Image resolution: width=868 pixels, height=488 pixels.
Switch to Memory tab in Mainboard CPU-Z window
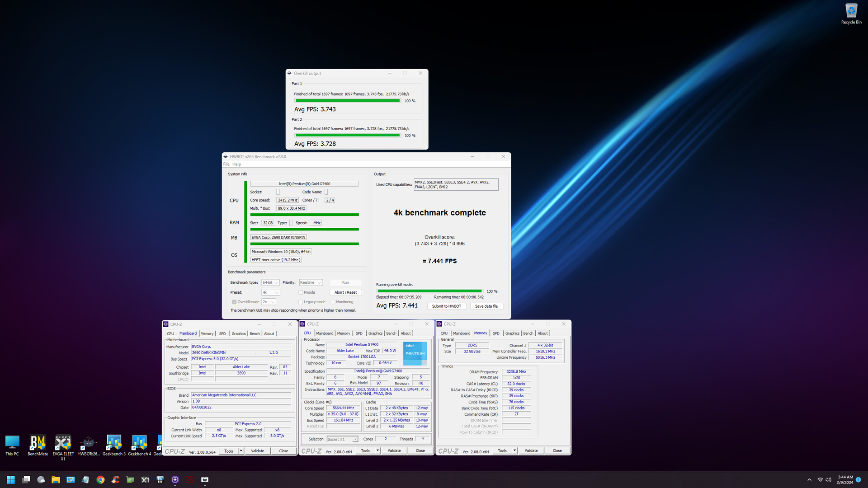tap(207, 333)
